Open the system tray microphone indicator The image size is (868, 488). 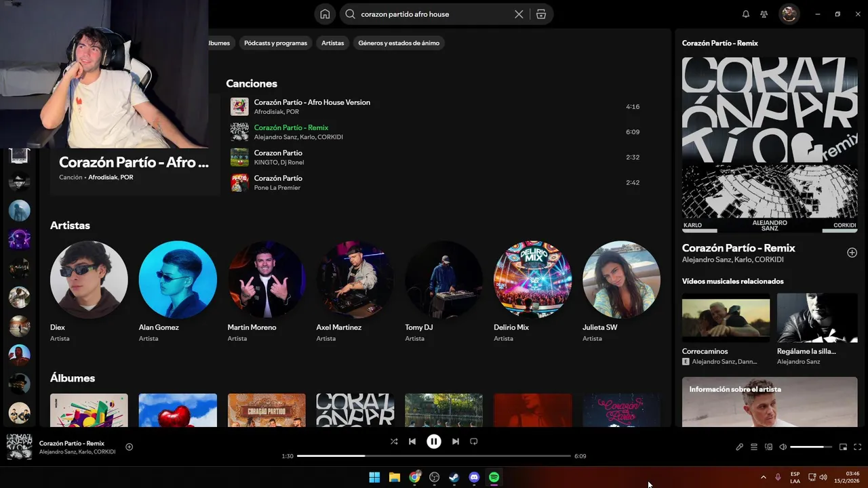(778, 477)
